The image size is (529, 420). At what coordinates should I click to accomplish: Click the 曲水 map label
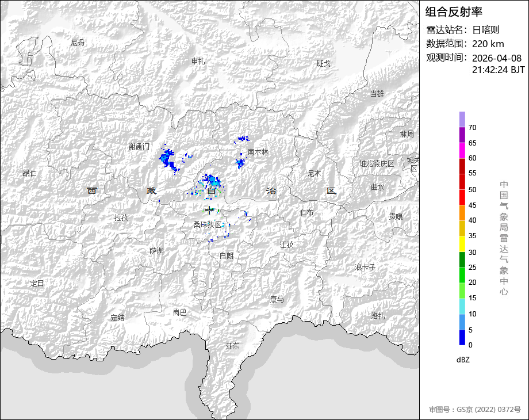click(x=377, y=187)
